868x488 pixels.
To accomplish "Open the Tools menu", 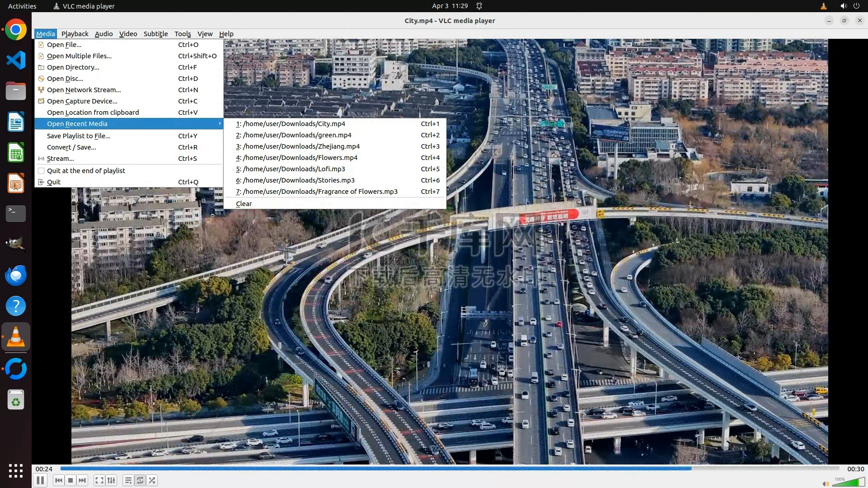I will (183, 34).
